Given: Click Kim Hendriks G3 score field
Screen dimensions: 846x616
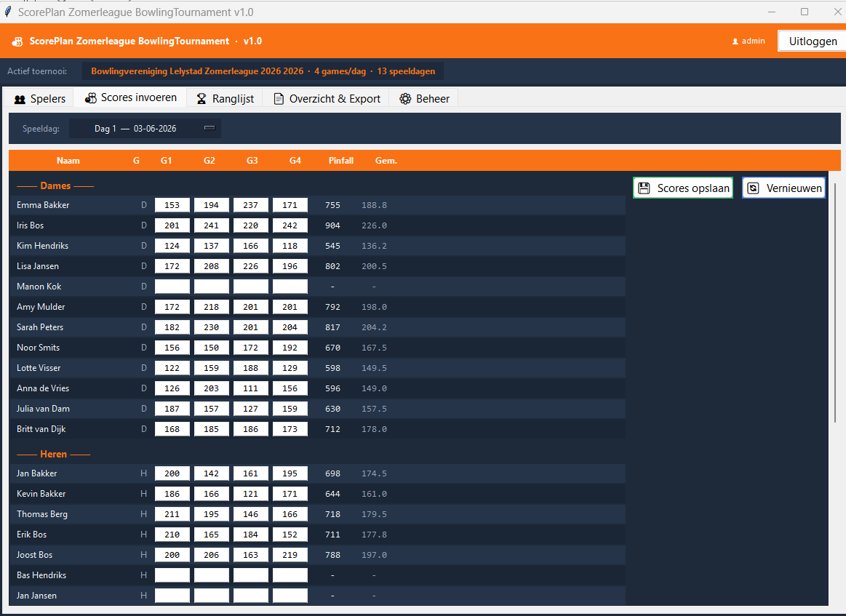Looking at the screenshot, I should [x=251, y=246].
